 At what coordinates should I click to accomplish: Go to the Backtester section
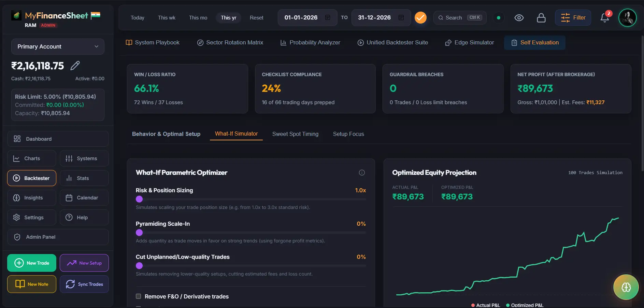[32, 178]
